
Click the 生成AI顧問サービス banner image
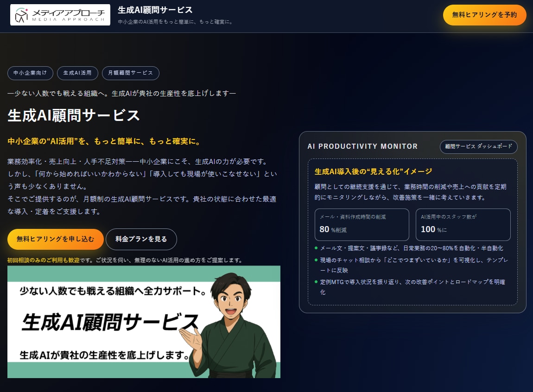coord(144,322)
